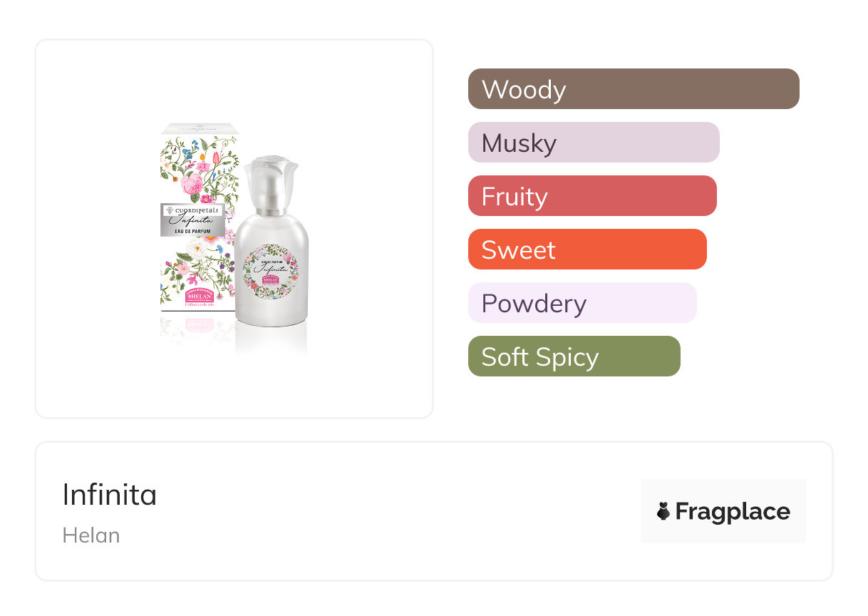Click the Fragplace perfume bottle icon
Viewport: 868px width, 616px height.
663,511
